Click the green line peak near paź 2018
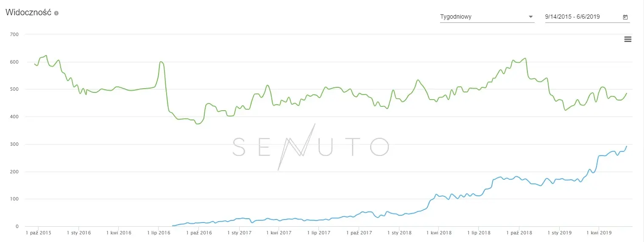The image size is (644, 242). tap(525, 58)
